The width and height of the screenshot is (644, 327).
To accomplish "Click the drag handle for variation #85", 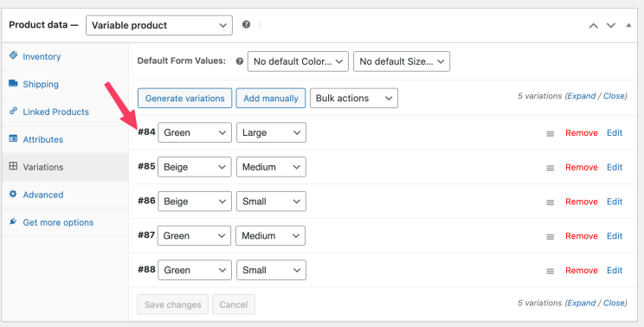I will [x=550, y=168].
